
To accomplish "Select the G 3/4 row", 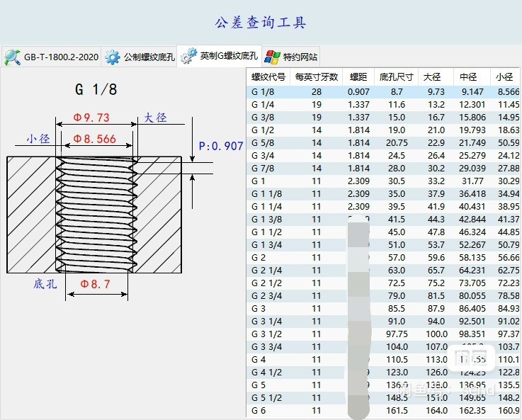I will pos(383,155).
